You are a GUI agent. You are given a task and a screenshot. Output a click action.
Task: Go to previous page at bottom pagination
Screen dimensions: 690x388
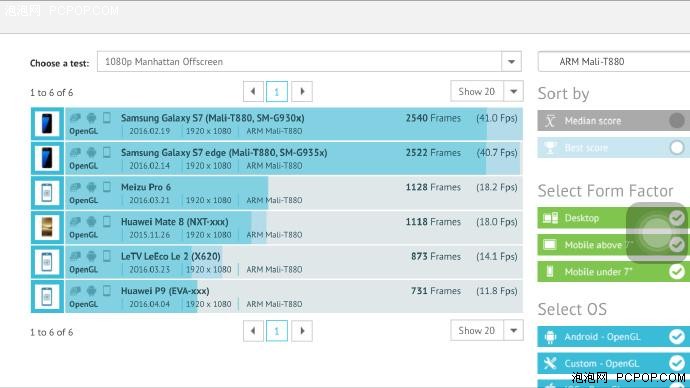tap(253, 331)
